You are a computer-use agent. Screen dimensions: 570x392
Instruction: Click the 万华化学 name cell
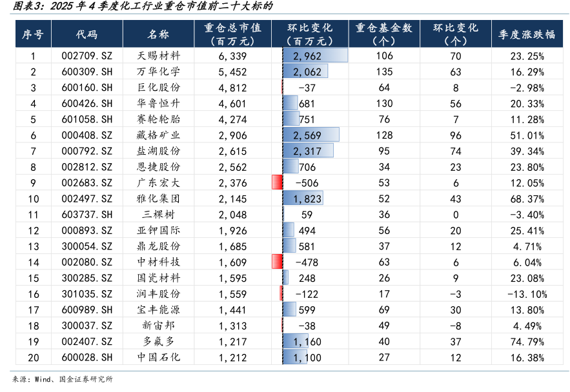158,72
